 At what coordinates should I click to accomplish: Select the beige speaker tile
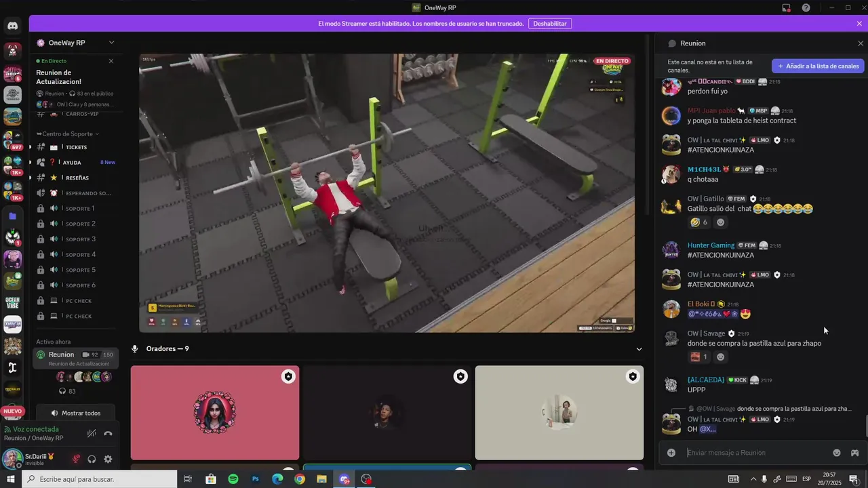click(559, 413)
